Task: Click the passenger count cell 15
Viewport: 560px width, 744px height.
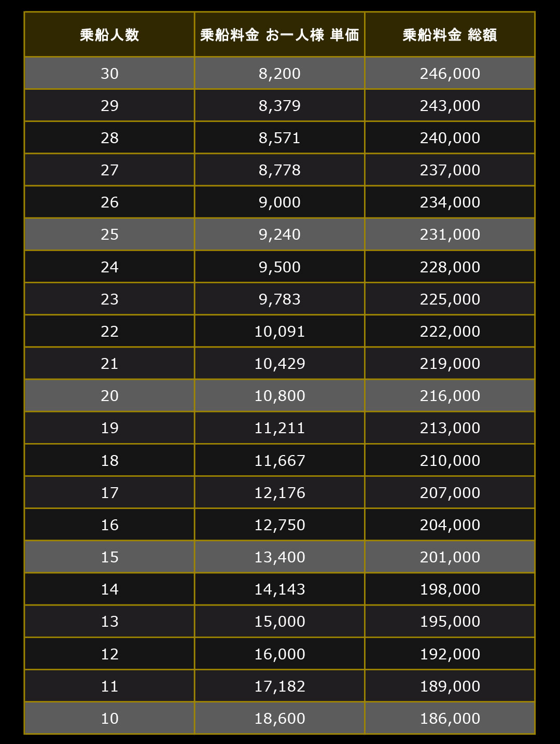Action: coord(109,557)
